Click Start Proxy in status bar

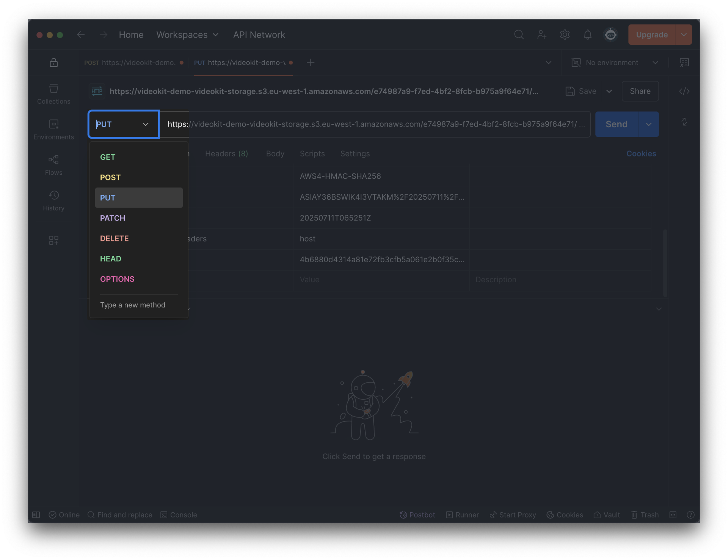[x=513, y=515]
